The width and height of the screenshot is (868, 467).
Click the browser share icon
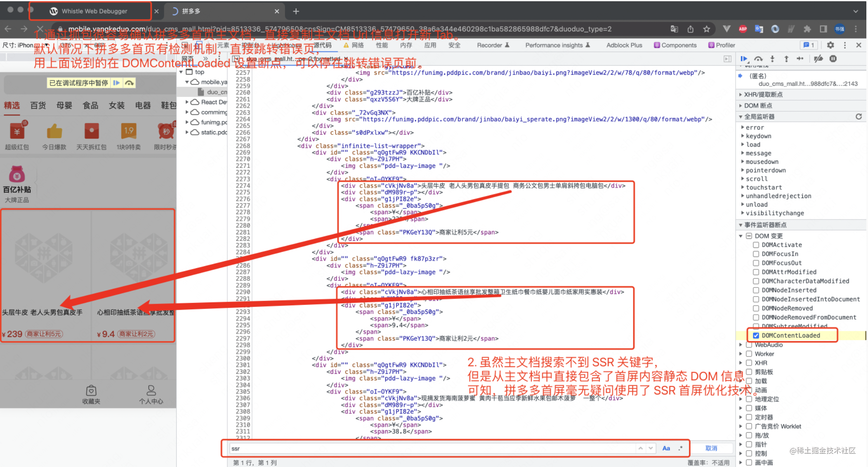pyautogui.click(x=690, y=29)
